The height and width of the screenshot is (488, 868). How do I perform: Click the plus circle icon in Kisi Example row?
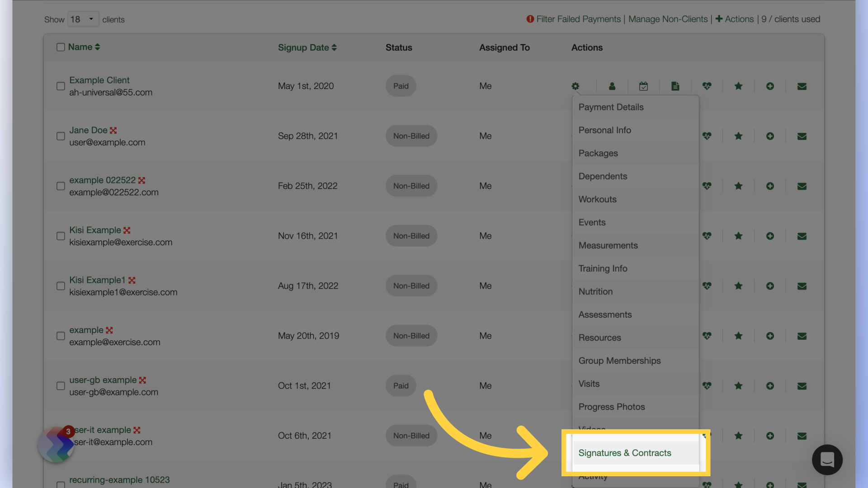pyautogui.click(x=770, y=236)
